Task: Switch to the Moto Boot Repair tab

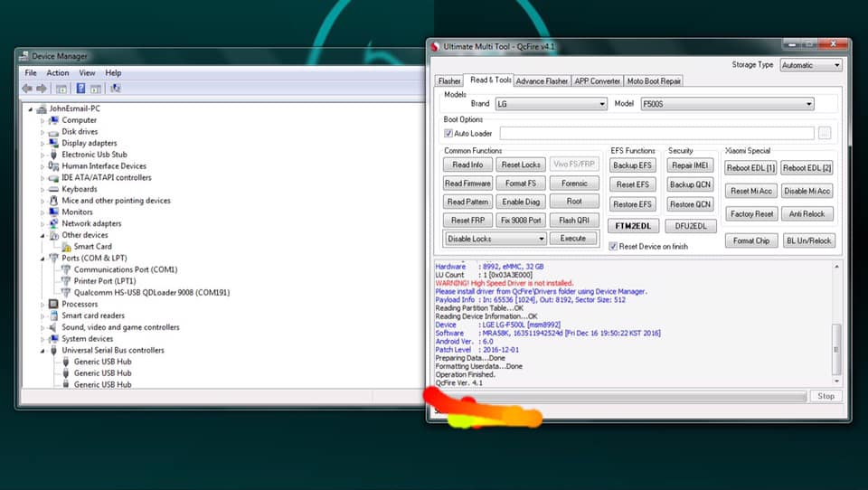Action: [654, 80]
